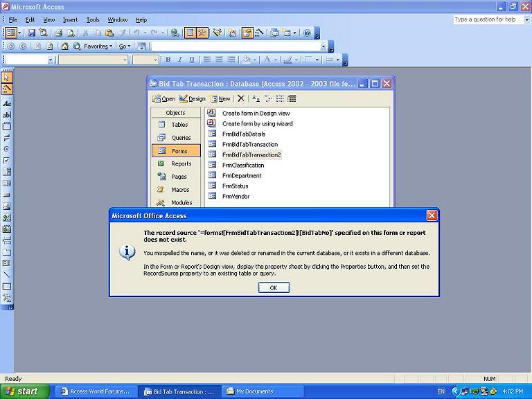Select the Text Box tool in toolbox
Image resolution: width=532 pixels, height=399 pixels.
7,115
